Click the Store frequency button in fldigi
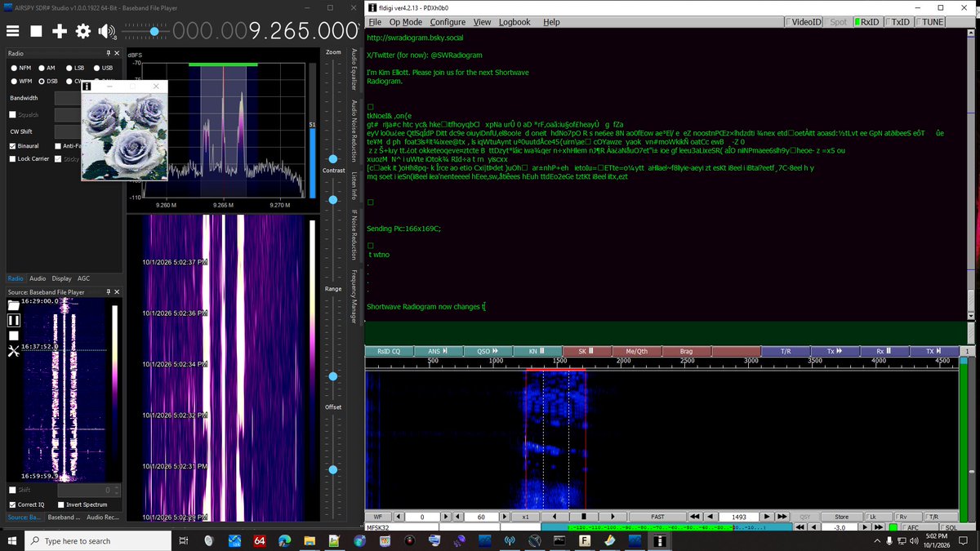This screenshot has width=980, height=551. tap(842, 517)
